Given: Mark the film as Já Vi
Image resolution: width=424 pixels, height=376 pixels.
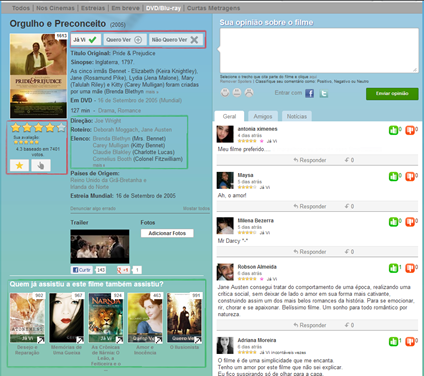Looking at the screenshot, I should click(85, 40).
